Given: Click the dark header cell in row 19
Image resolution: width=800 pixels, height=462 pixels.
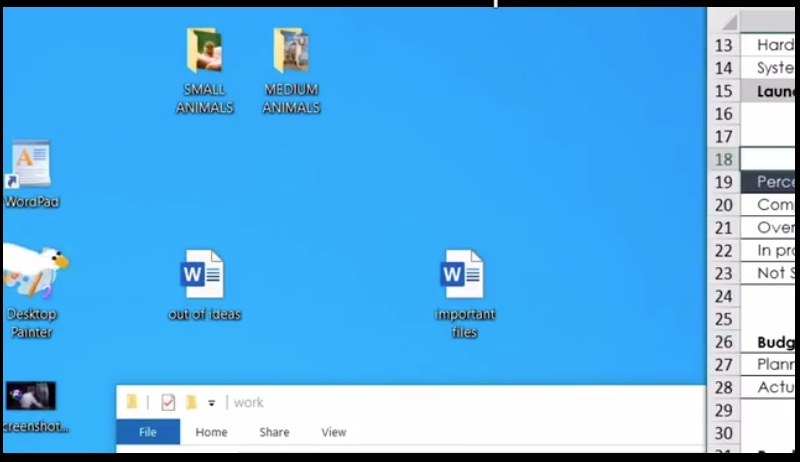Looking at the screenshot, I should point(775,182).
